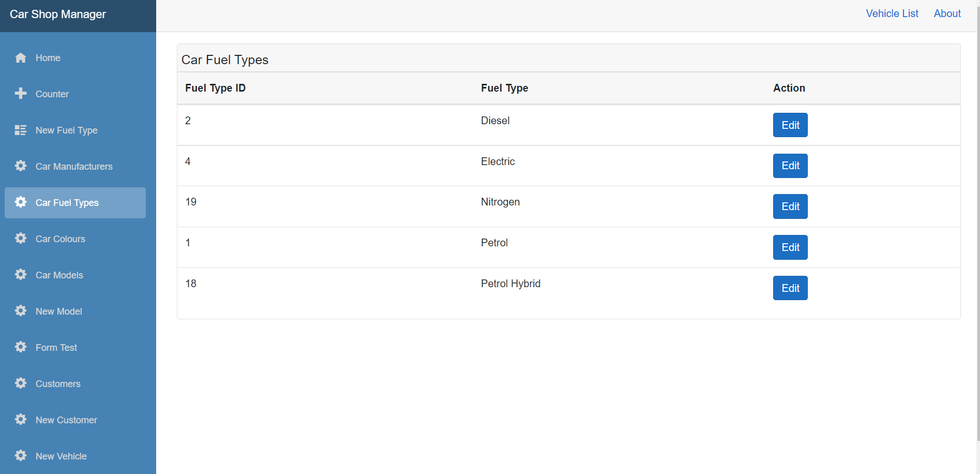Screen dimensions: 980x474
Task: Click the Car Shop Manager brand title
Action: pyautogui.click(x=58, y=14)
